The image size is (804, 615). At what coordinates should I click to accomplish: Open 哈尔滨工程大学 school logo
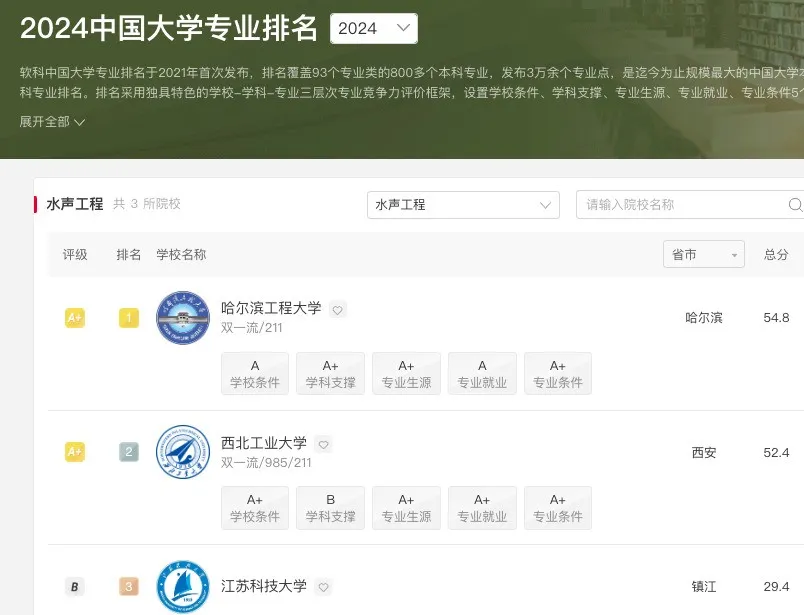(x=183, y=318)
